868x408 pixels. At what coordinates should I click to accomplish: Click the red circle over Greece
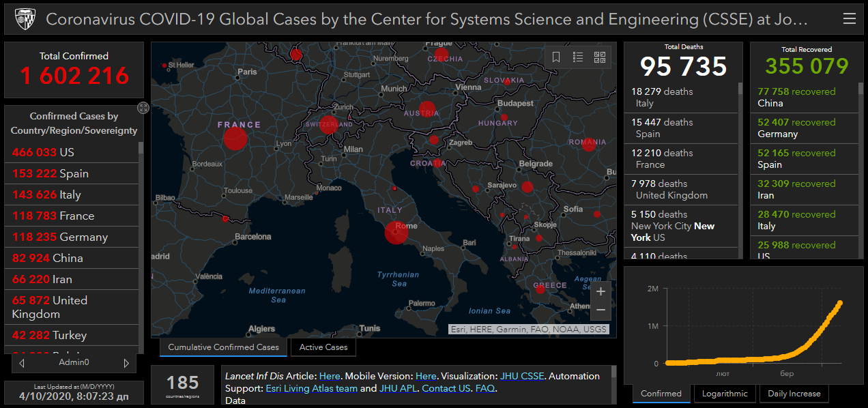tap(540, 289)
